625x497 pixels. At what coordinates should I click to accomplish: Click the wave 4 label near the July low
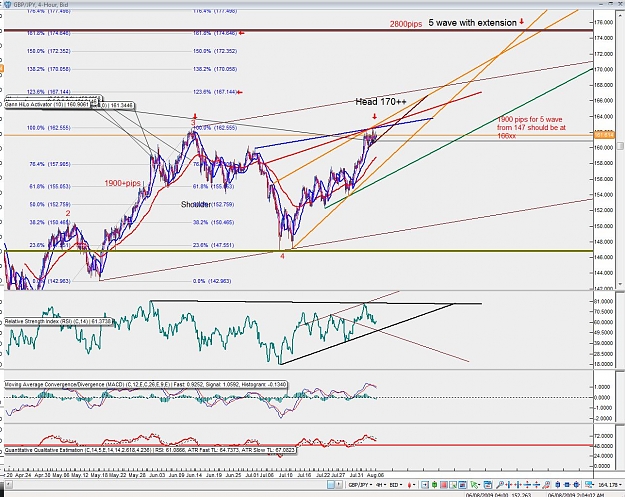click(x=282, y=256)
